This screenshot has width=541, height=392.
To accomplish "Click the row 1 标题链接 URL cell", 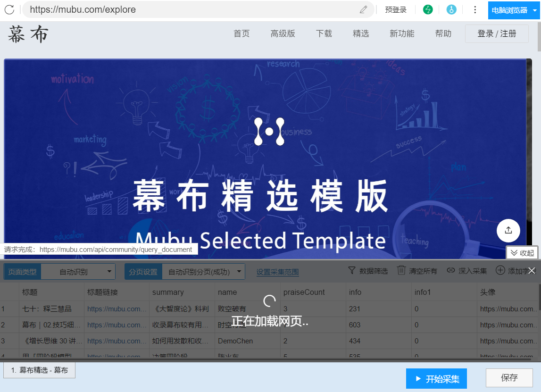I will pyautogui.click(x=117, y=309).
